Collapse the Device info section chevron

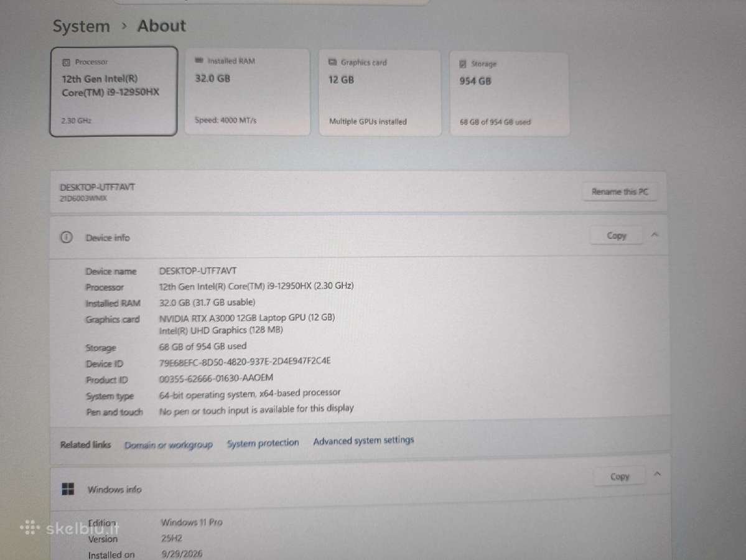(x=655, y=235)
